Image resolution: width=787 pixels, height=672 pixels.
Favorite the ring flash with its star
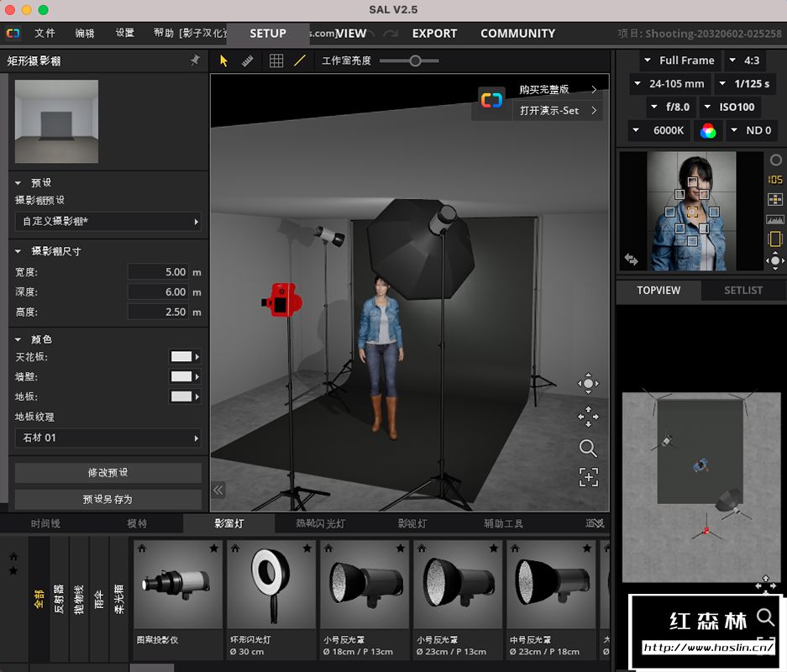pyautogui.click(x=307, y=549)
